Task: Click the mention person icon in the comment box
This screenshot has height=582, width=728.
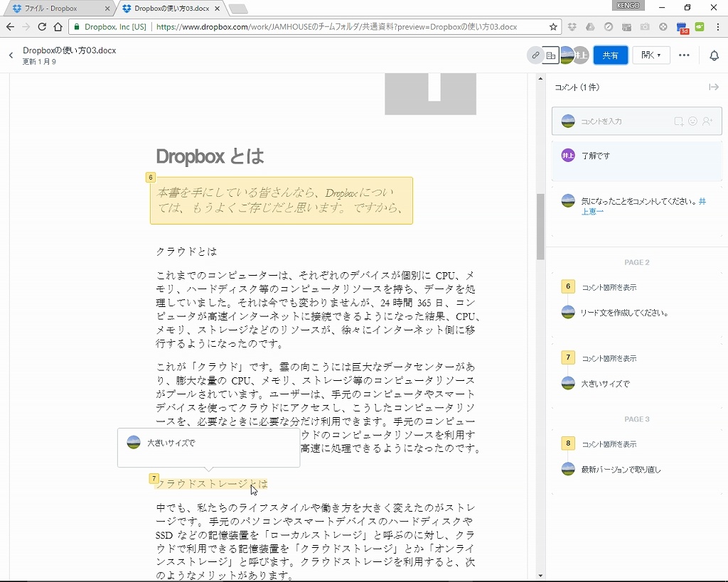Action: (707, 121)
